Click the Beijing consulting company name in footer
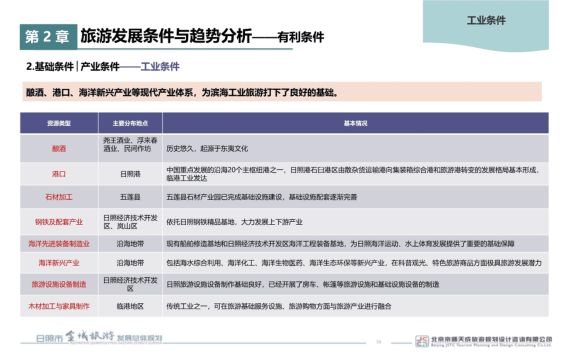Screen dimensions: 570x360 [491, 341]
